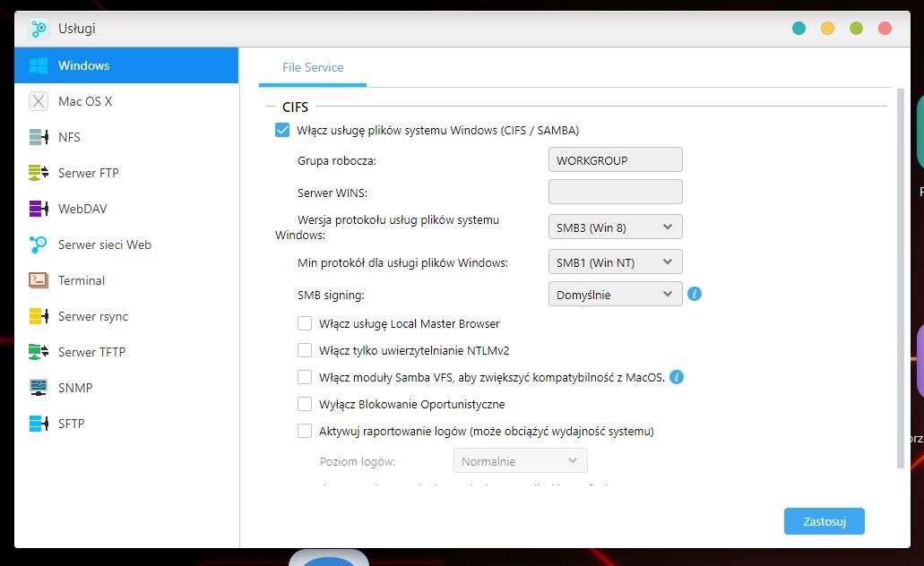Click the Grupa robocza WORKGROUP field
The image size is (924, 566).
pyautogui.click(x=615, y=160)
